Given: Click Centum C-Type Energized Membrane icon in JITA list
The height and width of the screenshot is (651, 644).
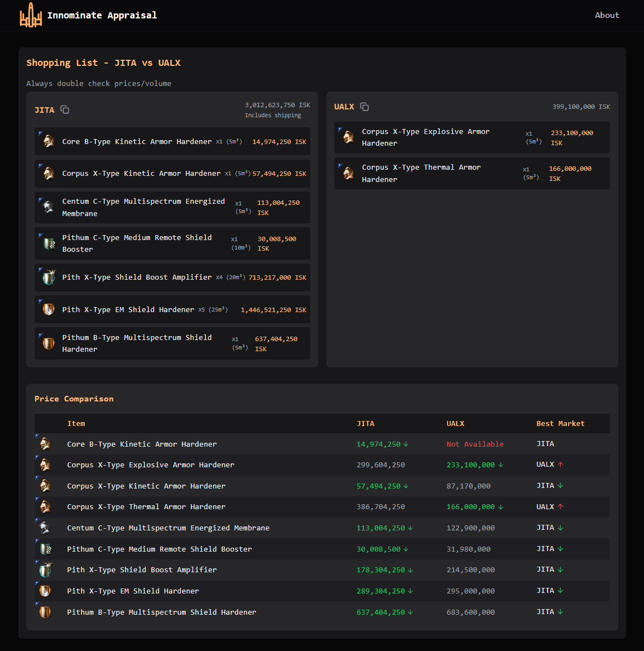Looking at the screenshot, I should (49, 207).
